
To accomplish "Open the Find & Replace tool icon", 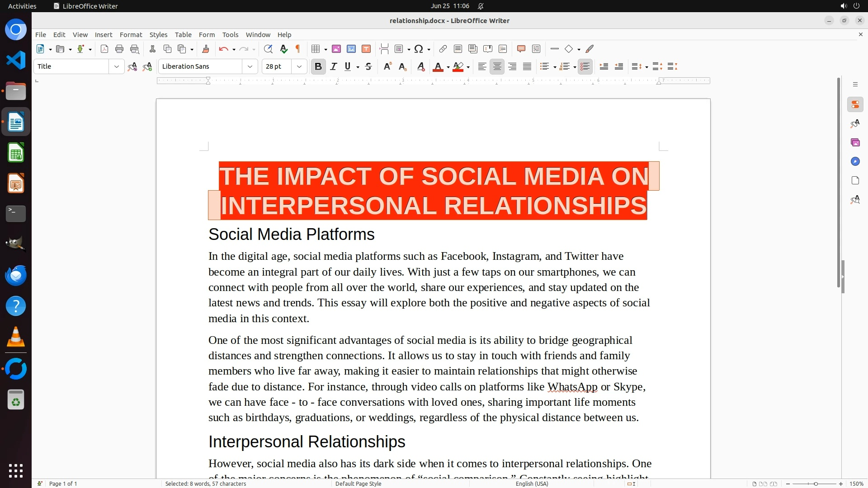I will (x=268, y=49).
